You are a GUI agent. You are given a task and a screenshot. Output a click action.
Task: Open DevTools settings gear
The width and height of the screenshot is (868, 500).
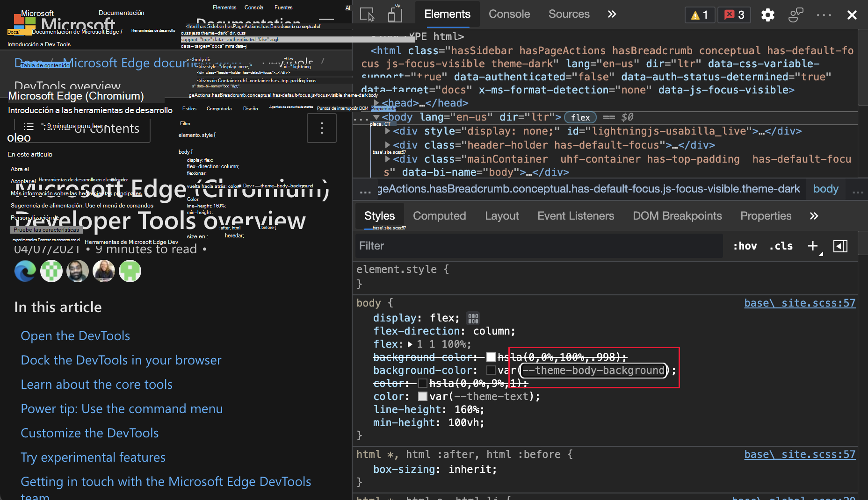767,14
